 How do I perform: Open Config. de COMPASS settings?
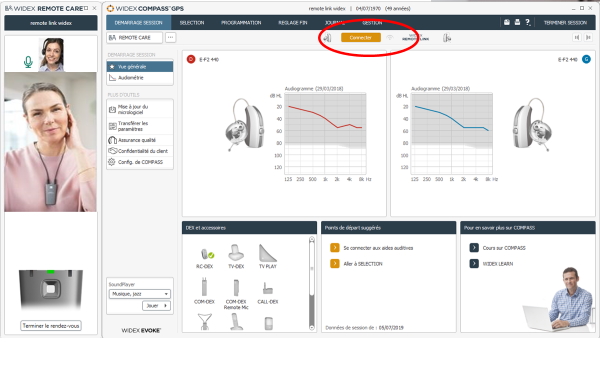pos(140,162)
